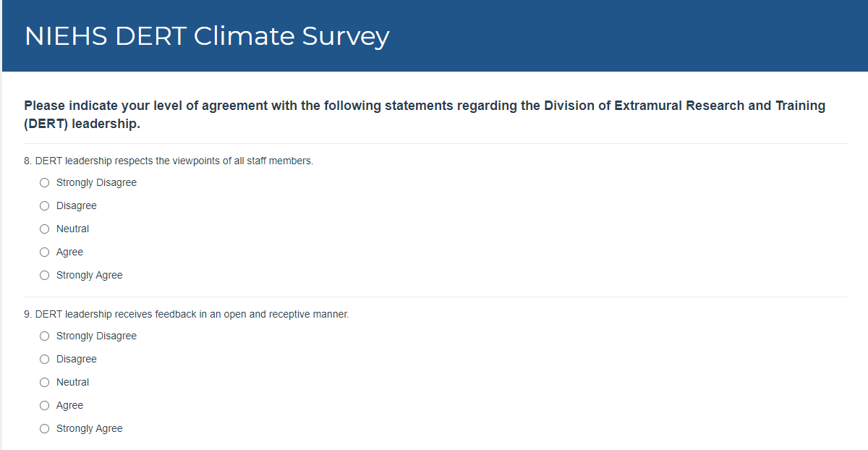This screenshot has width=868, height=450.
Task: Select Strongly Disagree radio for question 8
Action: point(45,183)
